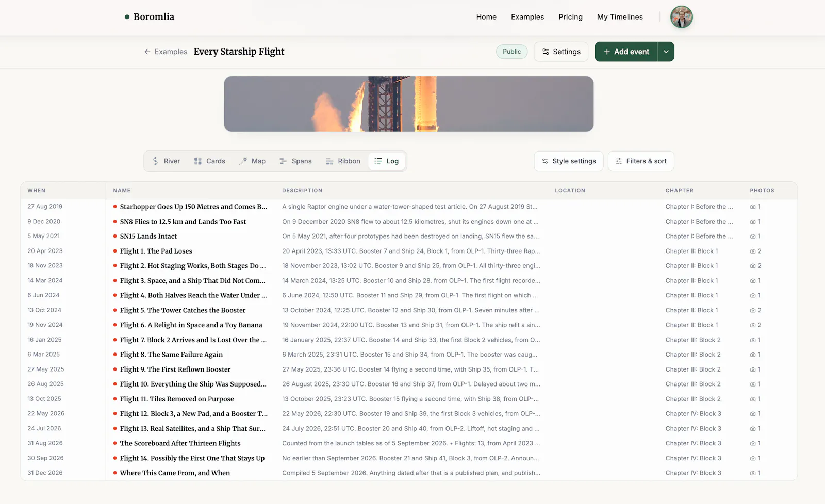
Task: Click the rocket launch banner image
Action: point(409,104)
